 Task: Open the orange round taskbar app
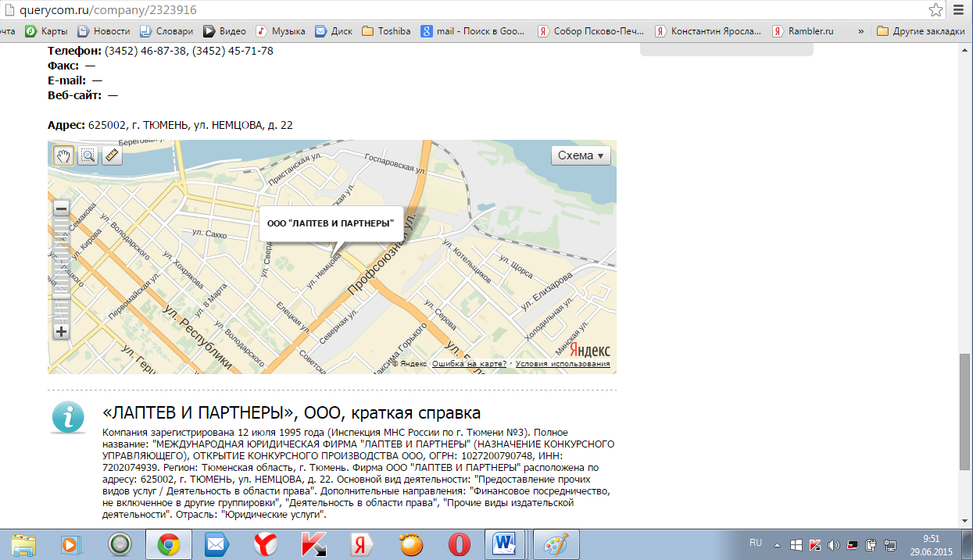coord(410,544)
